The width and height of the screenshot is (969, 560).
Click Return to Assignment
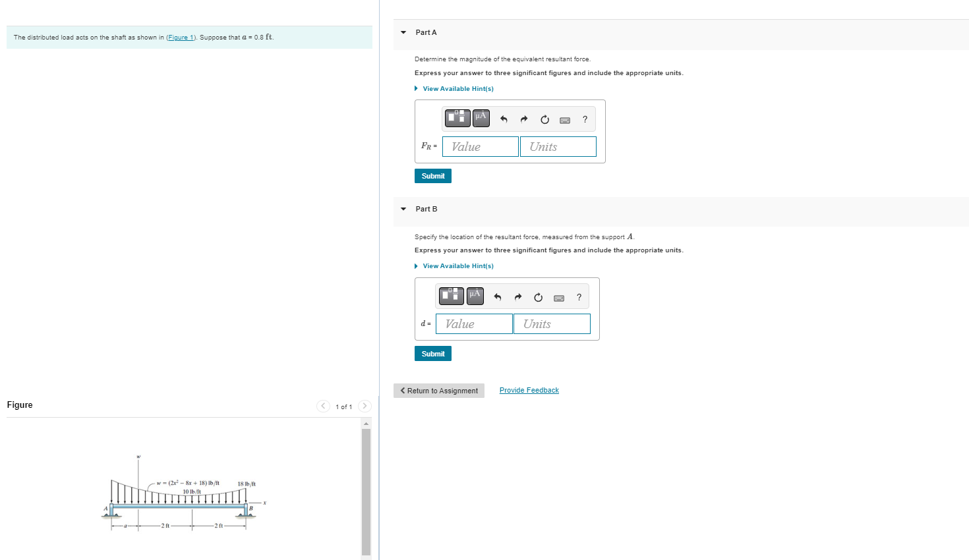click(x=438, y=390)
